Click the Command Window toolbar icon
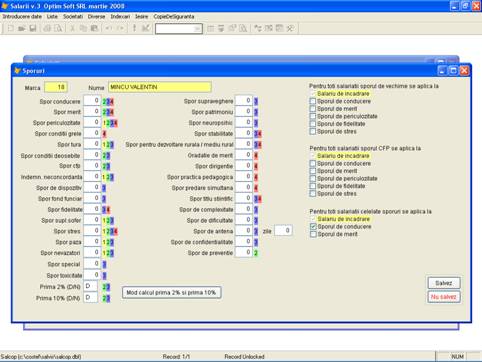This screenshot has height=362, width=482. 210,28
